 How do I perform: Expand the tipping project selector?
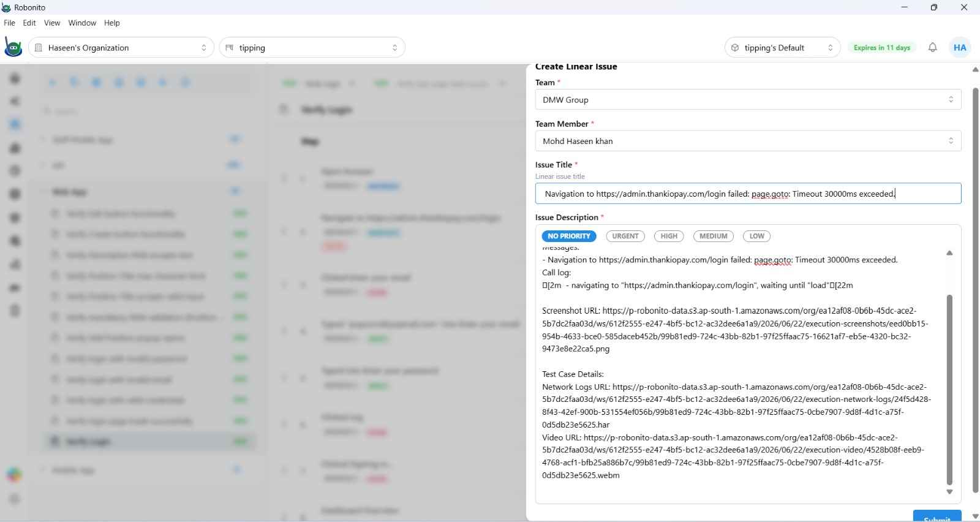(312, 47)
